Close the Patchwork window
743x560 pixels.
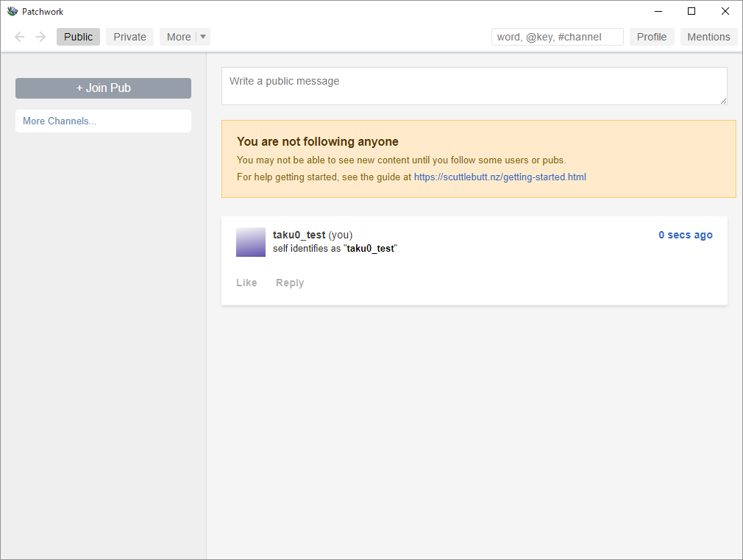click(x=725, y=11)
